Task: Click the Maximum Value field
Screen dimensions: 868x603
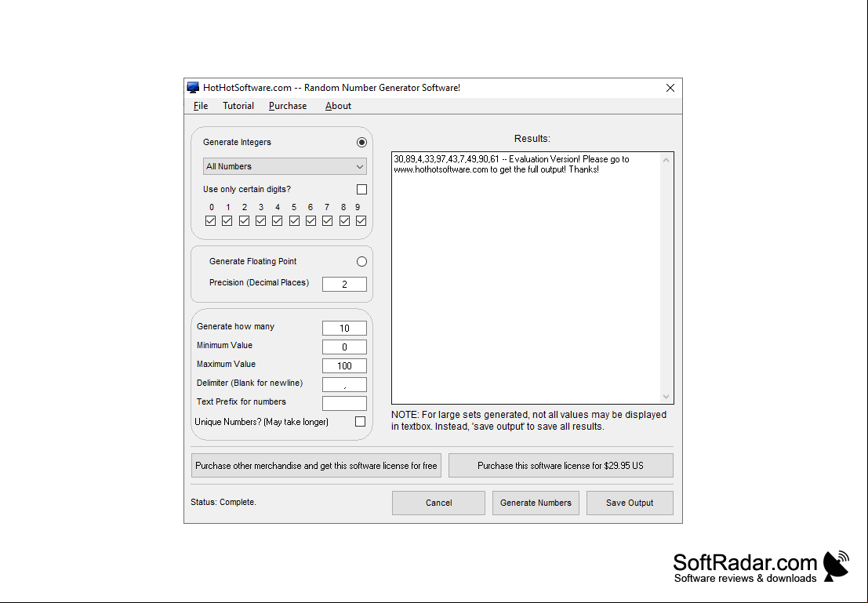Action: point(344,366)
